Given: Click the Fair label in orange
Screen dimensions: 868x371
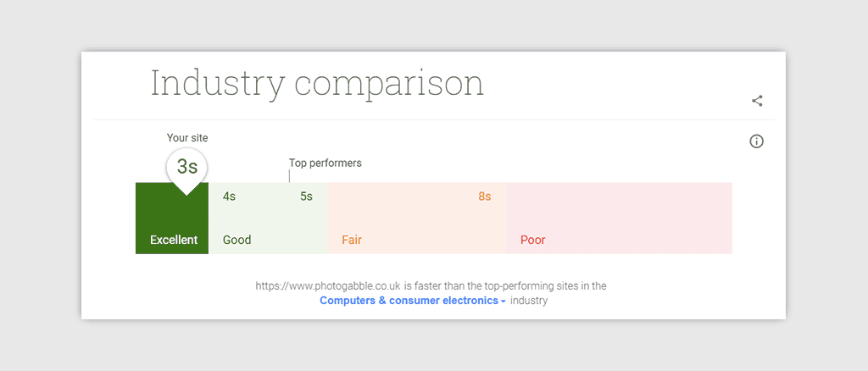Looking at the screenshot, I should (x=352, y=240).
